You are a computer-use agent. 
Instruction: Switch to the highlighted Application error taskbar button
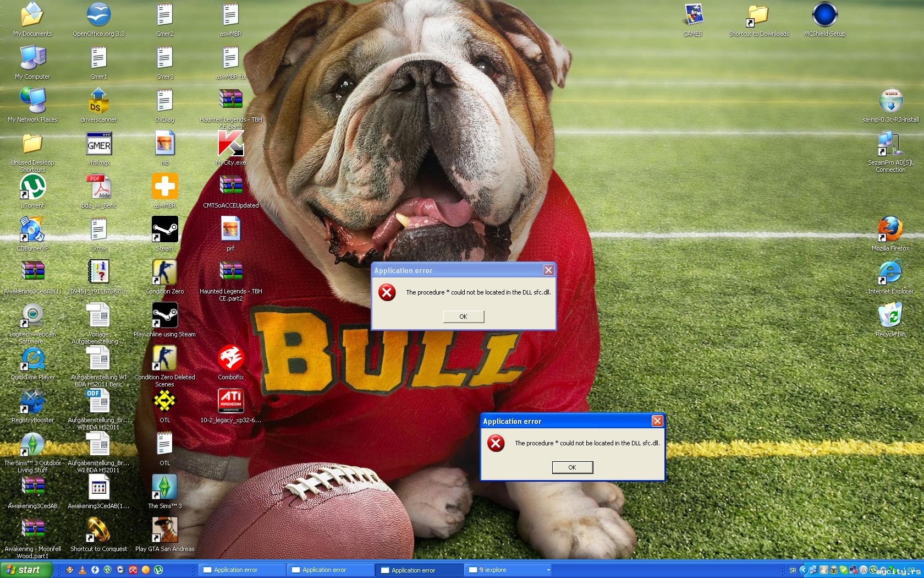click(x=419, y=570)
